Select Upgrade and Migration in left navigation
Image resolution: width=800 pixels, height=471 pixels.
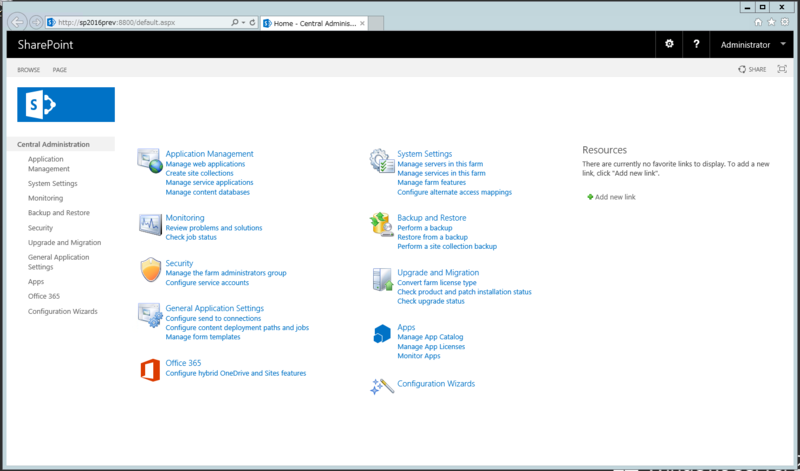[x=64, y=242]
